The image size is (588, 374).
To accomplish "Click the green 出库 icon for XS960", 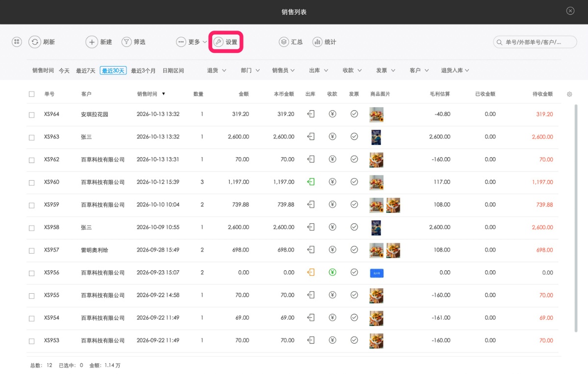I will click(x=311, y=182).
